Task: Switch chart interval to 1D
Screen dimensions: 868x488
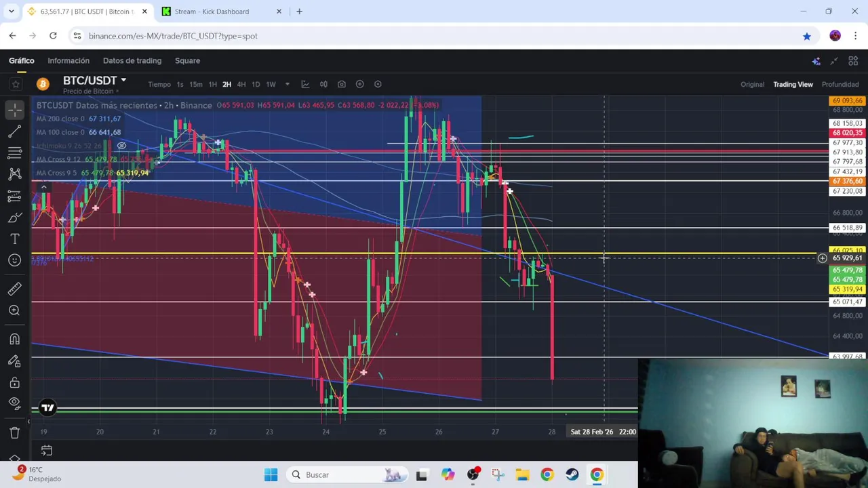Action: pos(256,84)
